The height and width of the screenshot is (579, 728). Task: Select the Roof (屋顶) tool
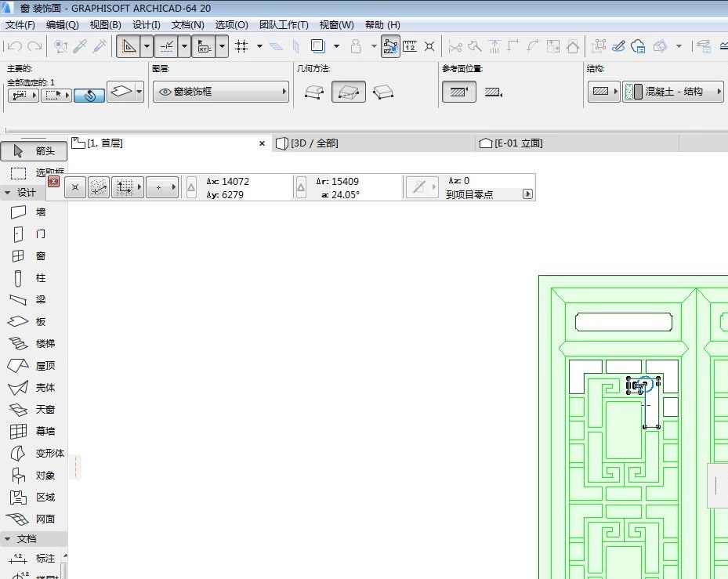32,366
